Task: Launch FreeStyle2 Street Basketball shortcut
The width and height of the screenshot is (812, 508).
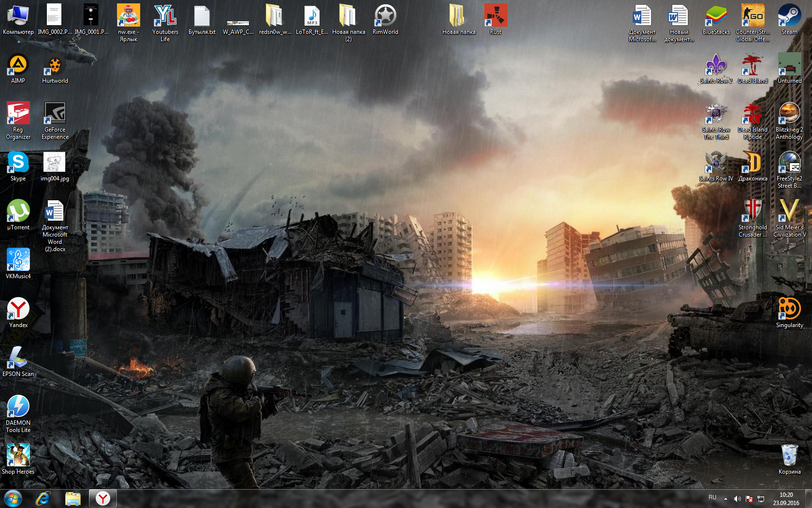Action: (789, 170)
